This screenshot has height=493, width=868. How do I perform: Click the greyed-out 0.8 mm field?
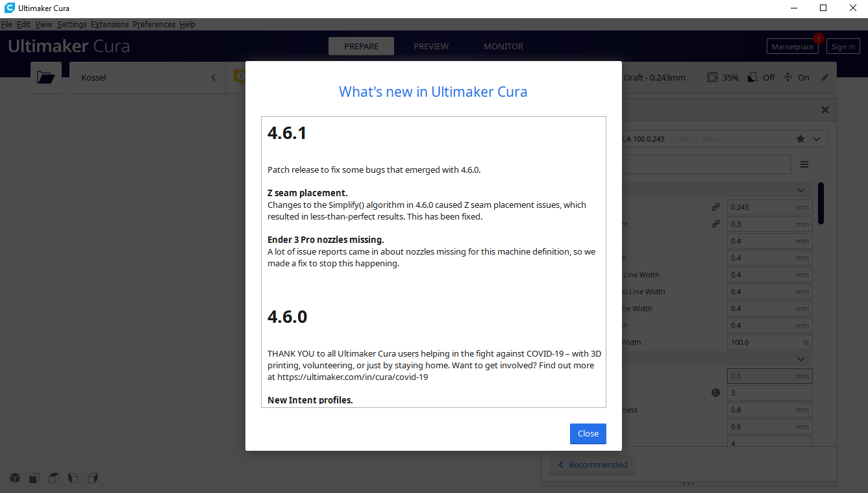click(769, 376)
